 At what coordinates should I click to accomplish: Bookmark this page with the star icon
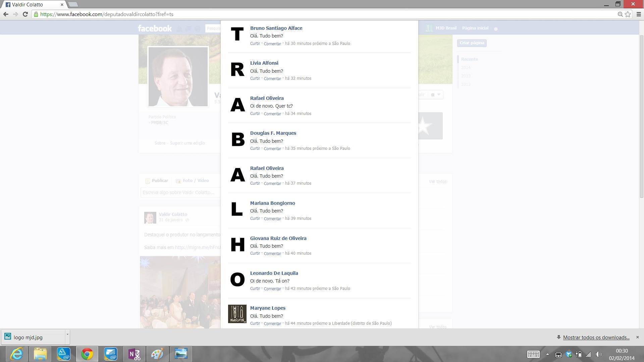pyautogui.click(x=628, y=14)
